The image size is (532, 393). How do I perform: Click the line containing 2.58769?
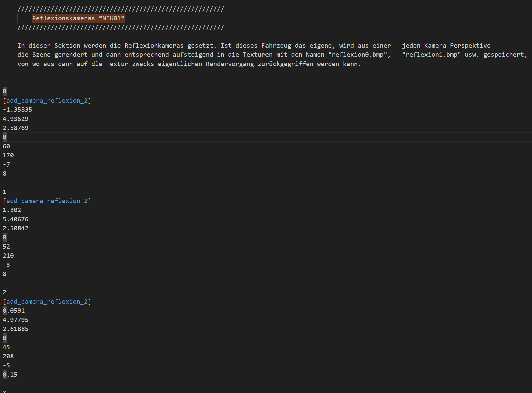(x=16, y=128)
